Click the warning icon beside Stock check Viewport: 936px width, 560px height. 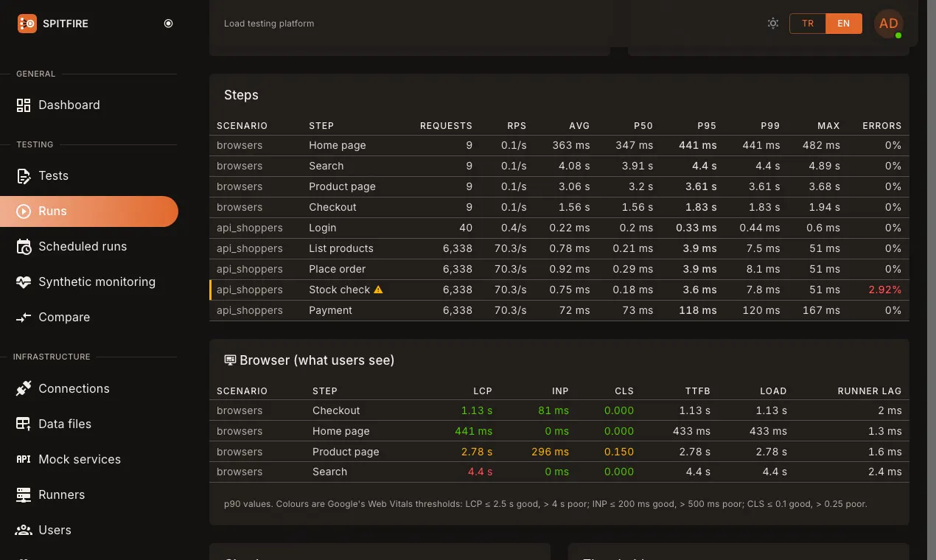378,290
